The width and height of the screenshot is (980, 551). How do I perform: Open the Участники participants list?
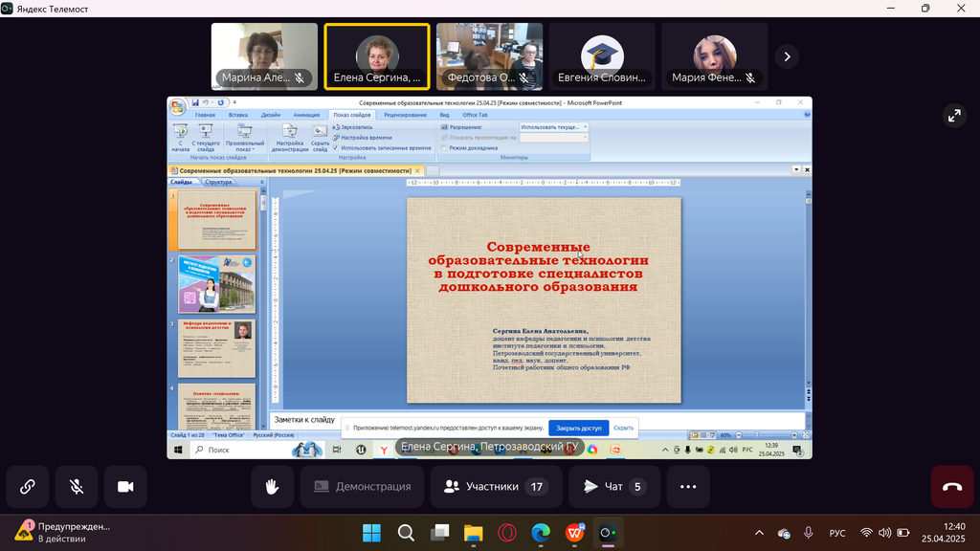[494, 487]
